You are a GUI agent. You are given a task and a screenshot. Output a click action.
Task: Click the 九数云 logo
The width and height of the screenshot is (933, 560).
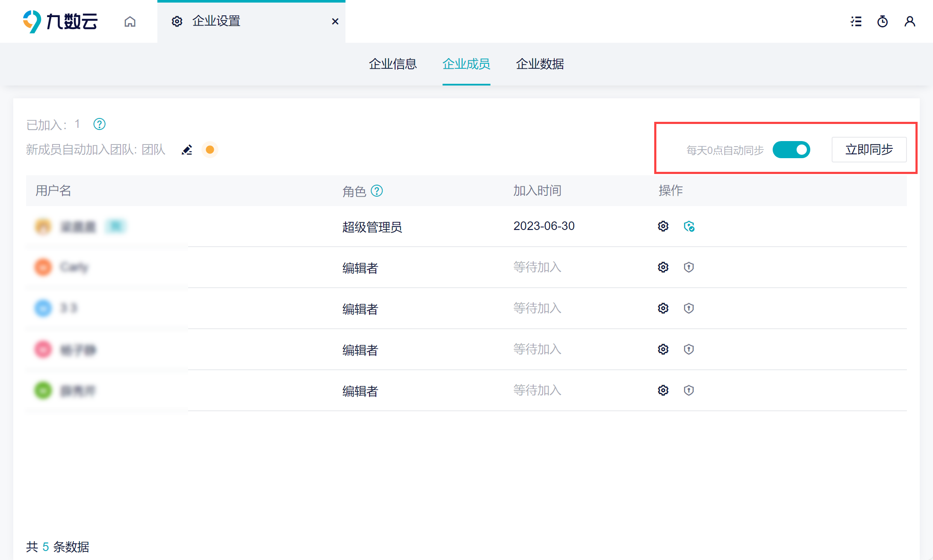[x=60, y=21]
